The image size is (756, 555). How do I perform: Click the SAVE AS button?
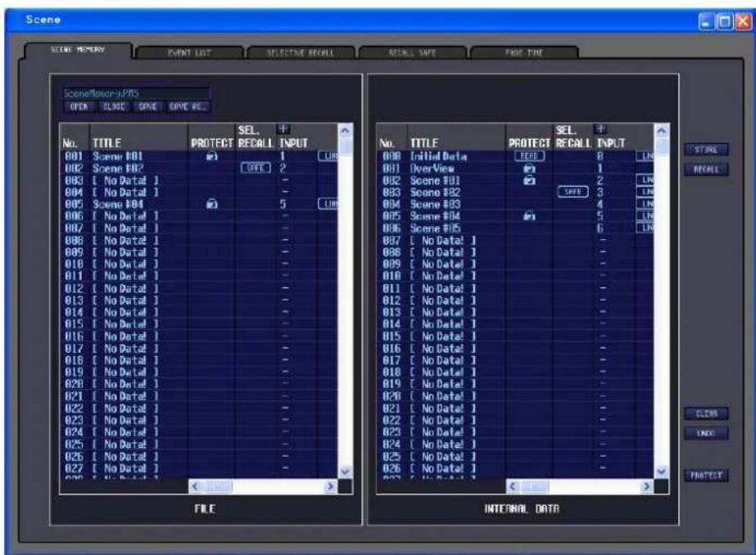tap(188, 107)
